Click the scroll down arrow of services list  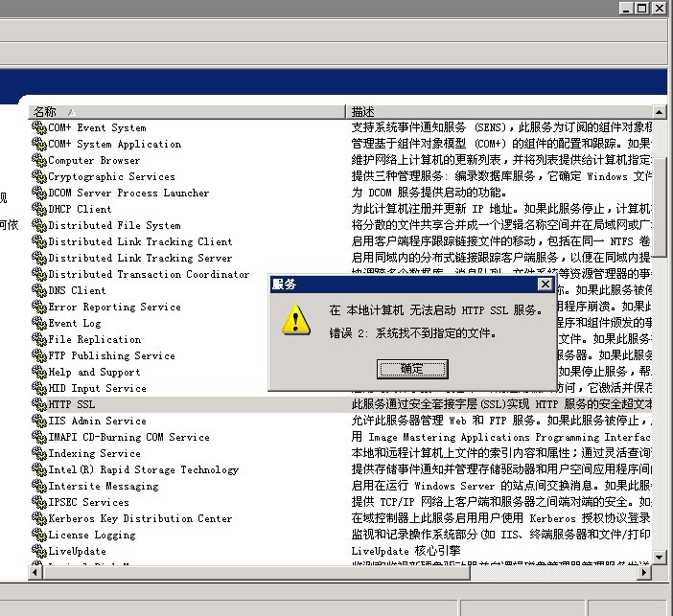pyautogui.click(x=660, y=557)
